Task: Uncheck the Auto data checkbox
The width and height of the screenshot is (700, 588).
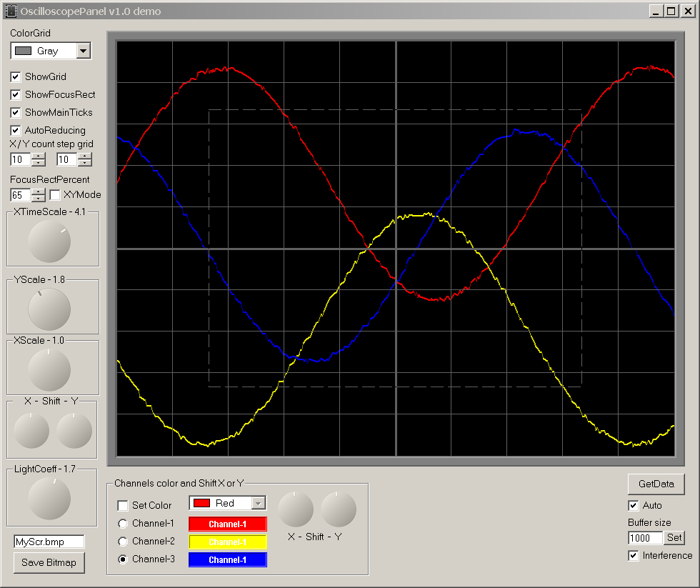Action: pos(633,505)
